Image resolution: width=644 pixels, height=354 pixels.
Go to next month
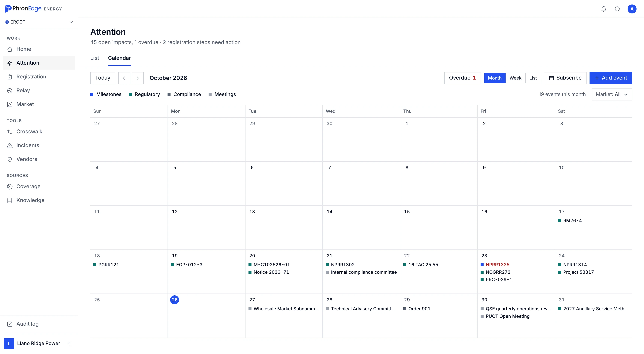pos(138,78)
